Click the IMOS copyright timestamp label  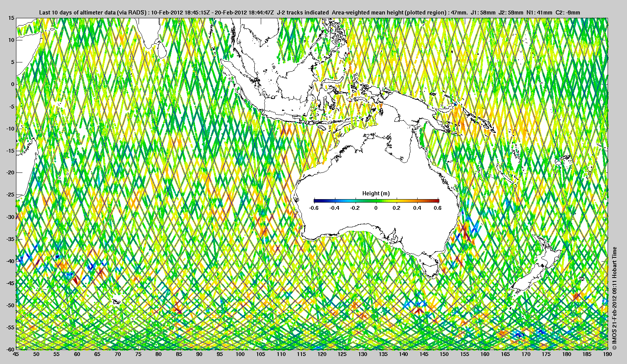tap(614, 299)
